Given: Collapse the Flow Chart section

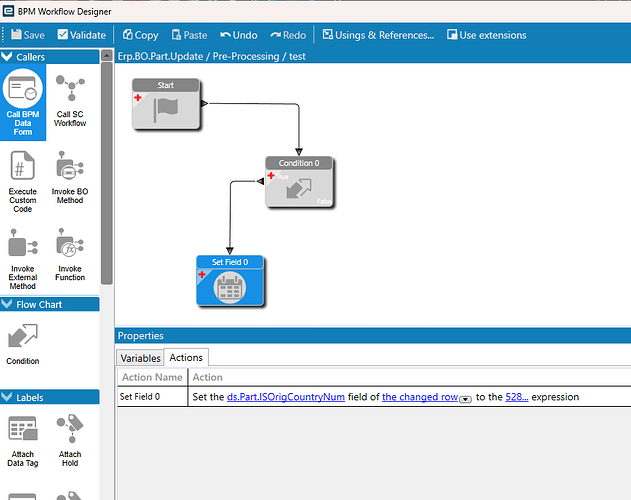Looking at the screenshot, I should pyautogui.click(x=7, y=304).
